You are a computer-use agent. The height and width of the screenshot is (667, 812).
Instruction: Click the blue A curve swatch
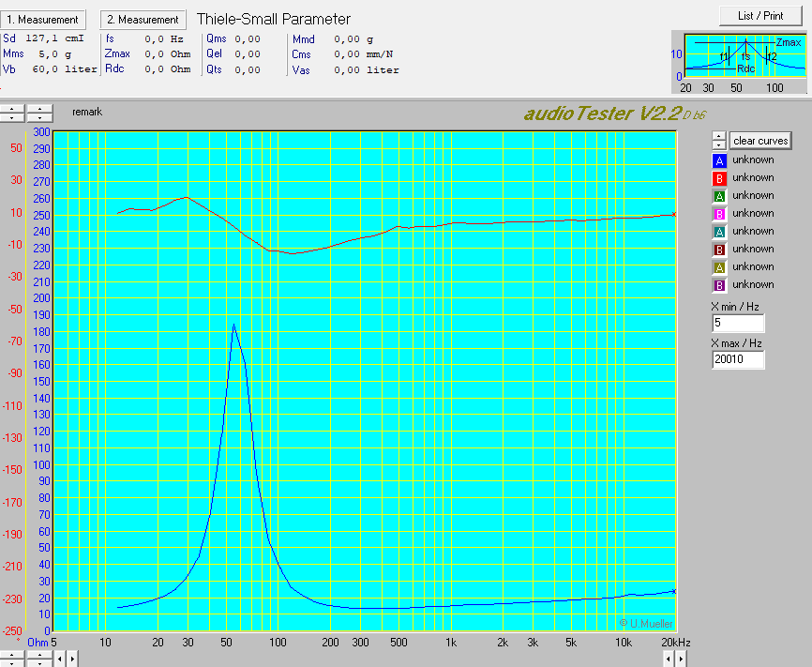[719, 160]
